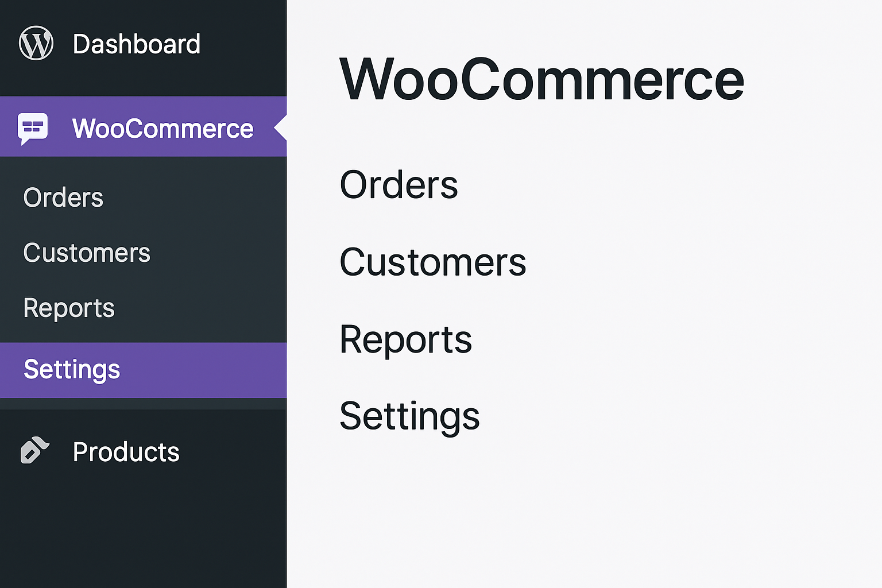Viewport: 882px width, 588px height.
Task: Open the Orders link in main content
Action: (x=399, y=185)
